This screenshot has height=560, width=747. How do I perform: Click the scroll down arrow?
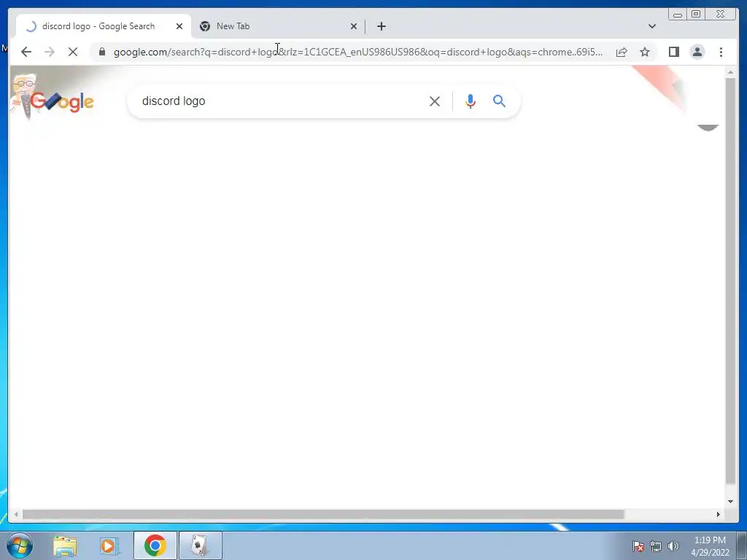point(730,501)
